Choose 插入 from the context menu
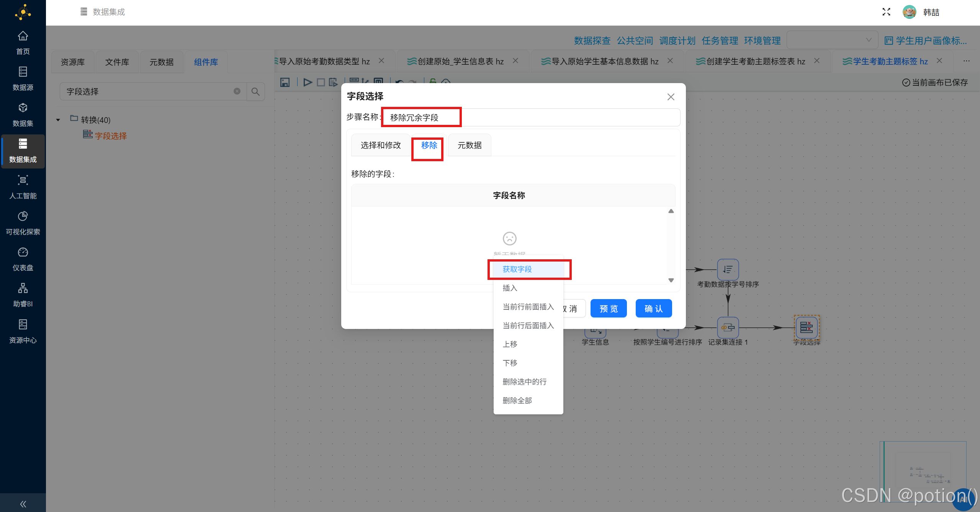This screenshot has height=512, width=980. click(x=528, y=288)
